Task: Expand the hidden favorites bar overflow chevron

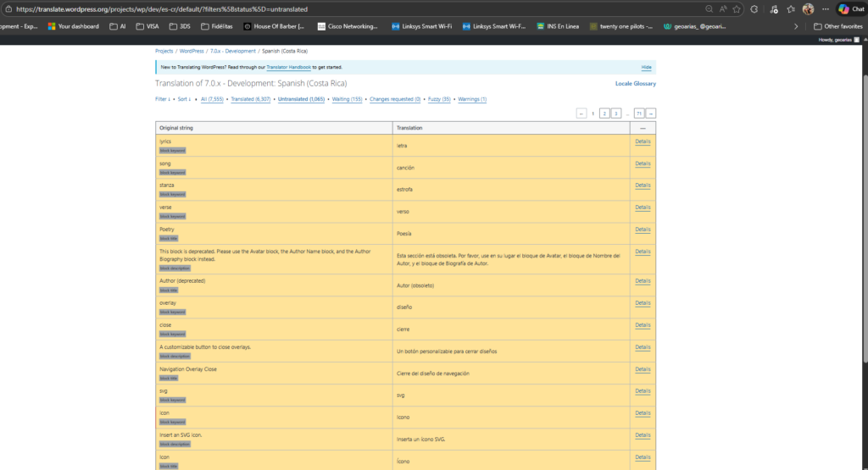Action: (795, 26)
